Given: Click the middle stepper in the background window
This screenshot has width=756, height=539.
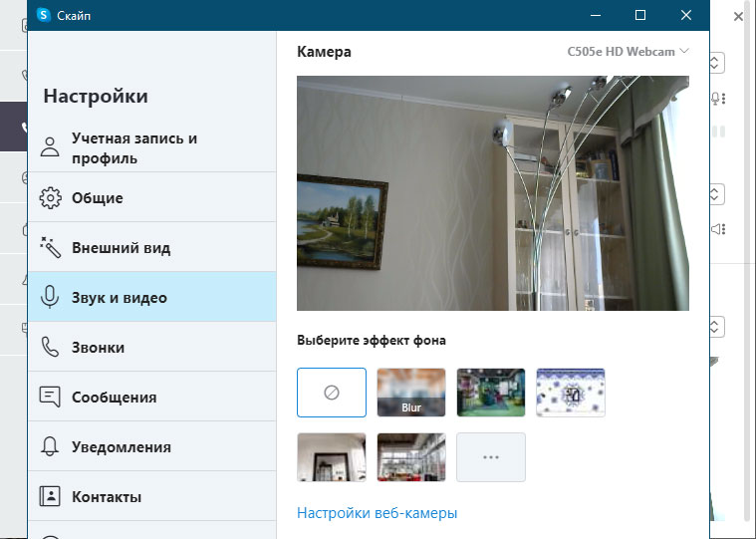Looking at the screenshot, I should (716, 194).
